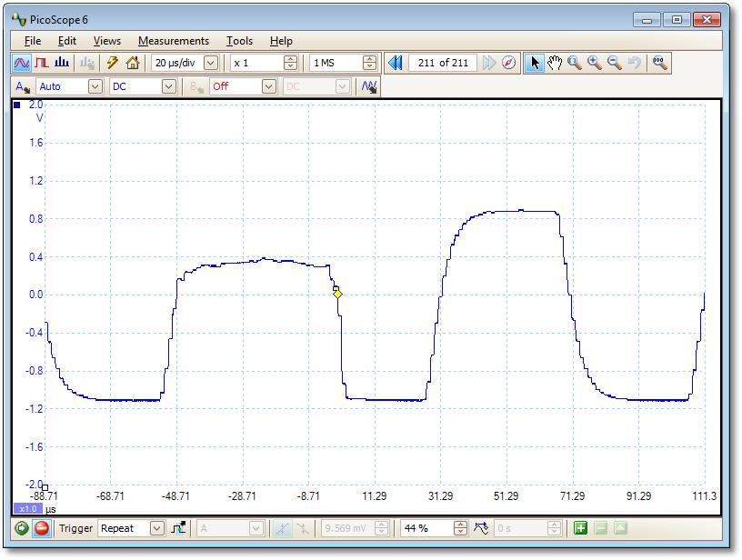Click the PicoScope 6 application logo icon

(x=18, y=19)
